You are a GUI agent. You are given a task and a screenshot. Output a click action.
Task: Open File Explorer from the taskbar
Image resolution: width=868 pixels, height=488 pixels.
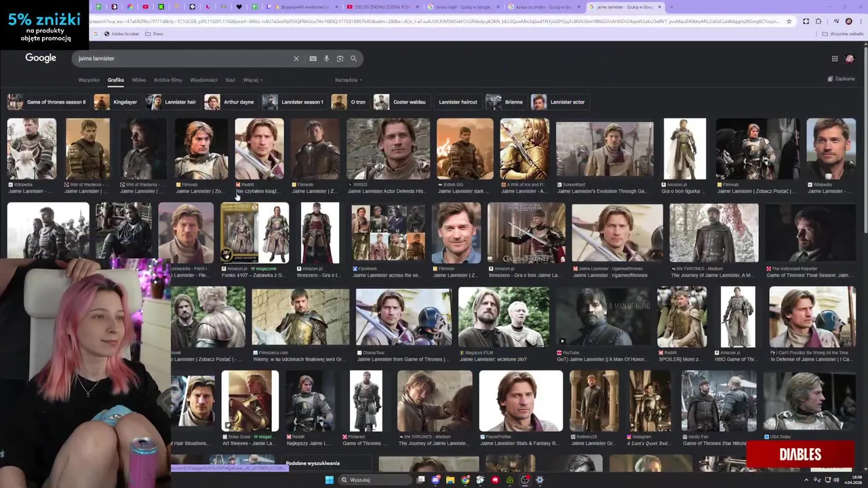(450, 480)
